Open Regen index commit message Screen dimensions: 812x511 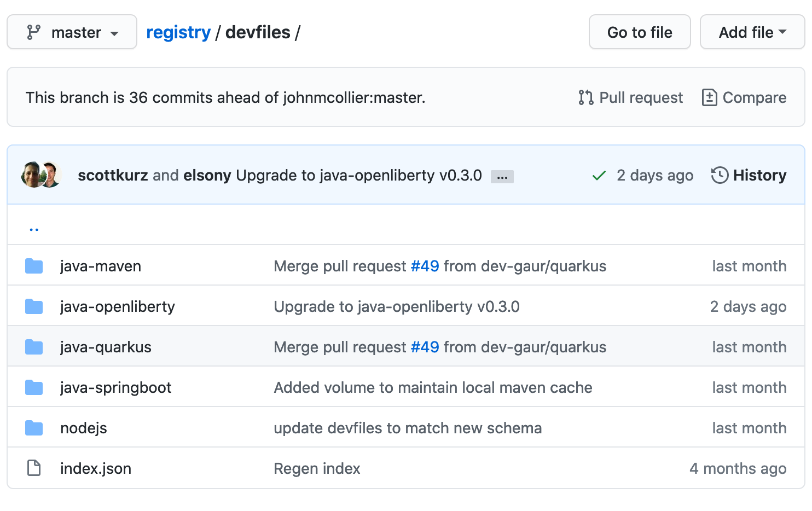pyautogui.click(x=317, y=468)
